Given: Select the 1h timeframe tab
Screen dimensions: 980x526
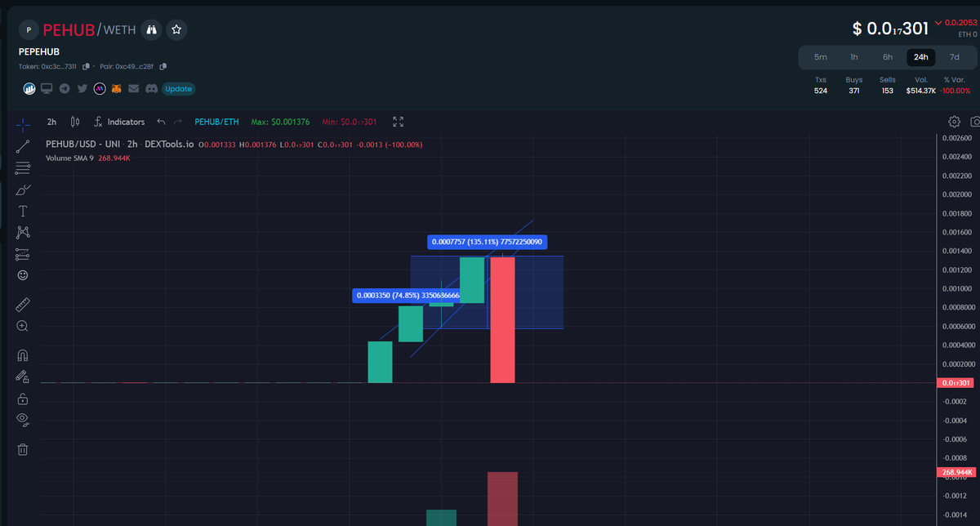Looking at the screenshot, I should pyautogui.click(x=854, y=57).
